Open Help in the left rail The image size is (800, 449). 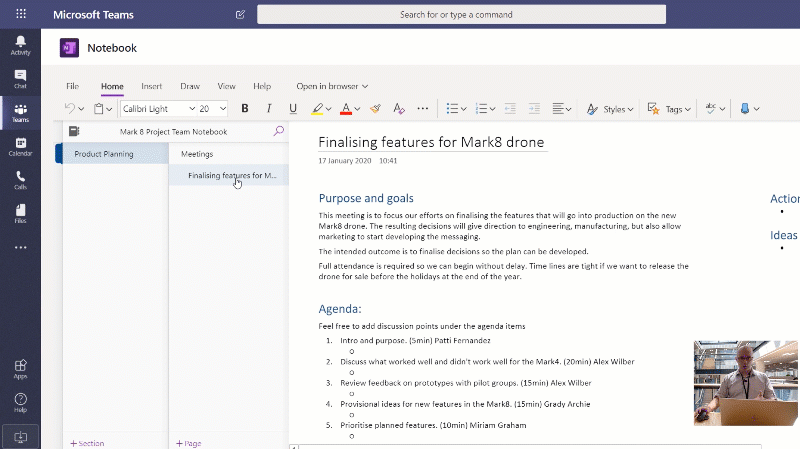click(20, 403)
